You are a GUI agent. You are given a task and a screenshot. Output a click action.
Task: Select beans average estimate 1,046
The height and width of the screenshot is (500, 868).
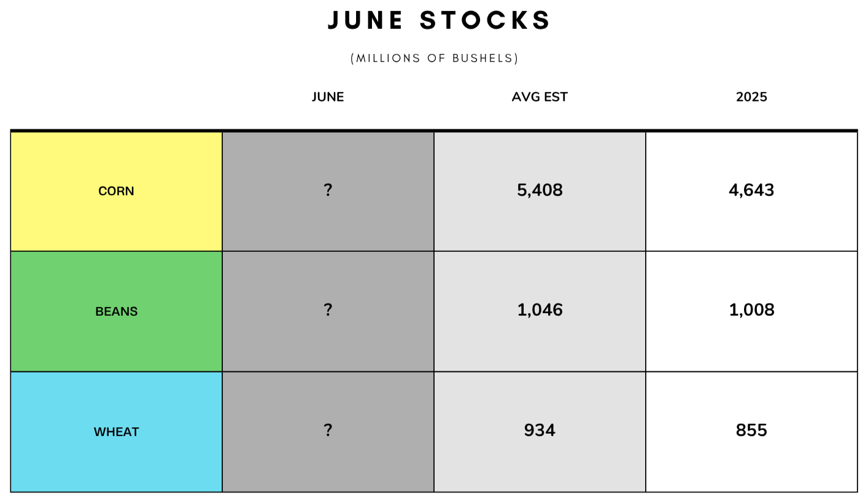pyautogui.click(x=540, y=310)
